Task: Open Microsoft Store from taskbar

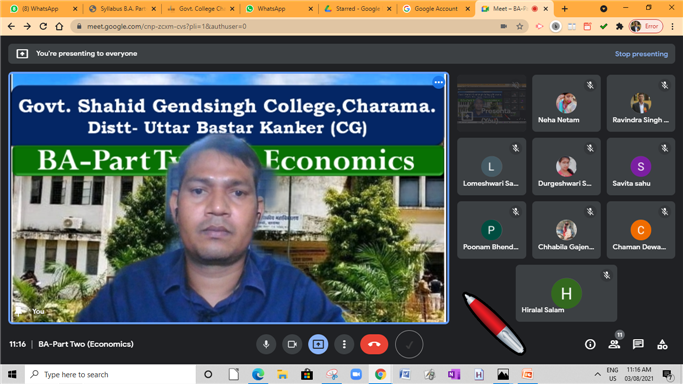Action: click(307, 374)
